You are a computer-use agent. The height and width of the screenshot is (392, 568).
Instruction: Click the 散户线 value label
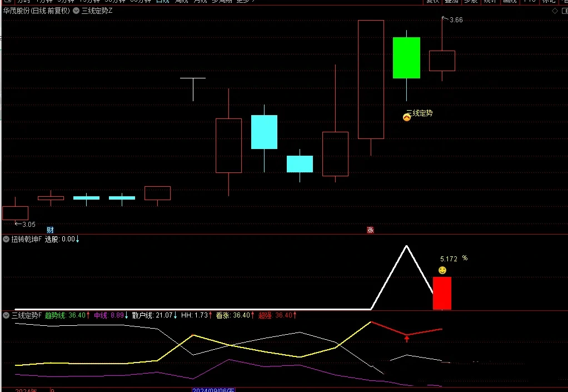[155, 315]
